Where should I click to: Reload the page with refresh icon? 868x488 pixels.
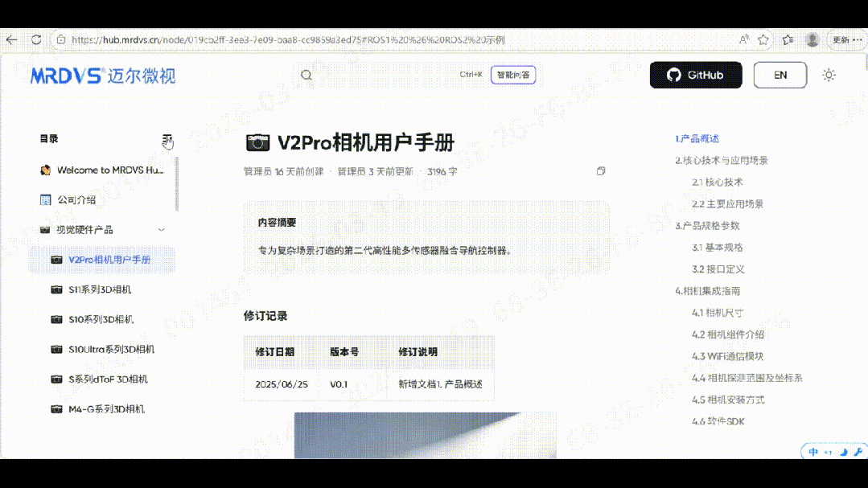click(x=36, y=39)
